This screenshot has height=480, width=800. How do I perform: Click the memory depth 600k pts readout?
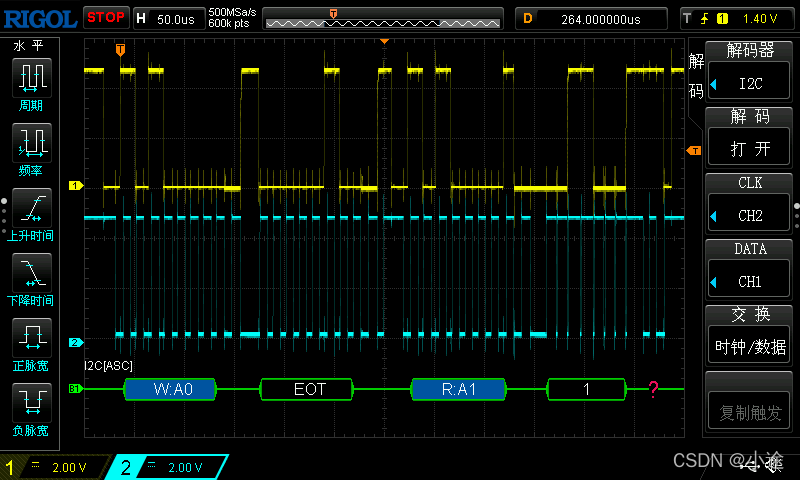[x=229, y=23]
